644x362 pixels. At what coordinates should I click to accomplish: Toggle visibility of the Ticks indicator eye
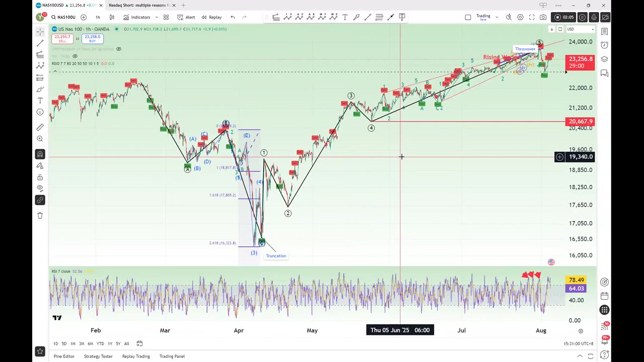(75, 56)
